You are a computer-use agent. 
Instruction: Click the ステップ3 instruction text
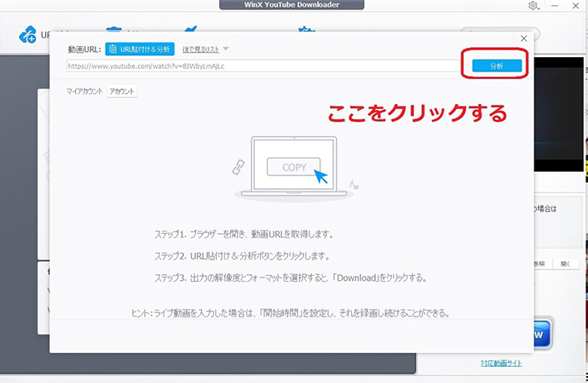[291, 277]
